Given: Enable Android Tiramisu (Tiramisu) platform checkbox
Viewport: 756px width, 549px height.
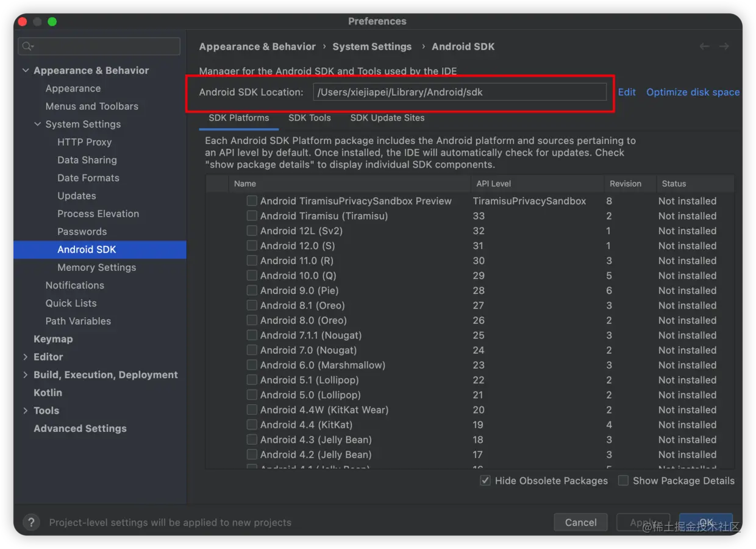Looking at the screenshot, I should click(252, 216).
